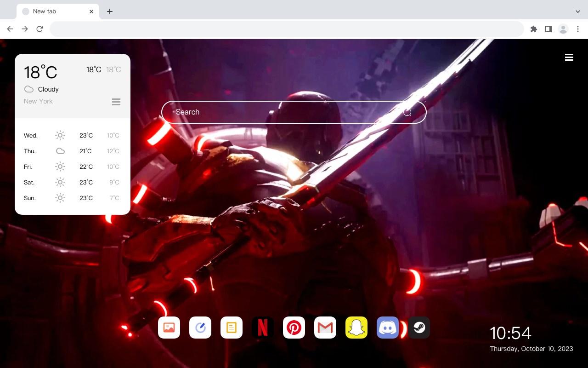This screenshot has height=368, width=588.
Task: Click the magnifier icon in search bar
Action: tap(407, 112)
